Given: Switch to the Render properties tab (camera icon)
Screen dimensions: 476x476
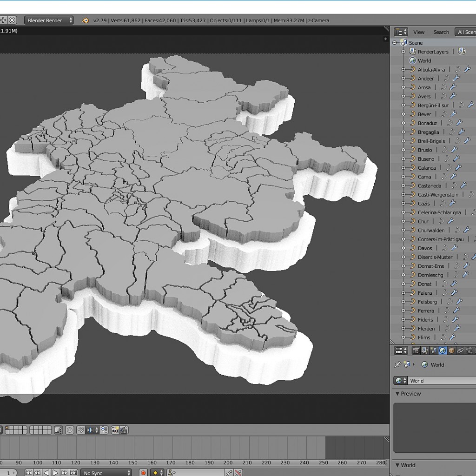Looking at the screenshot, I should click(x=416, y=350).
